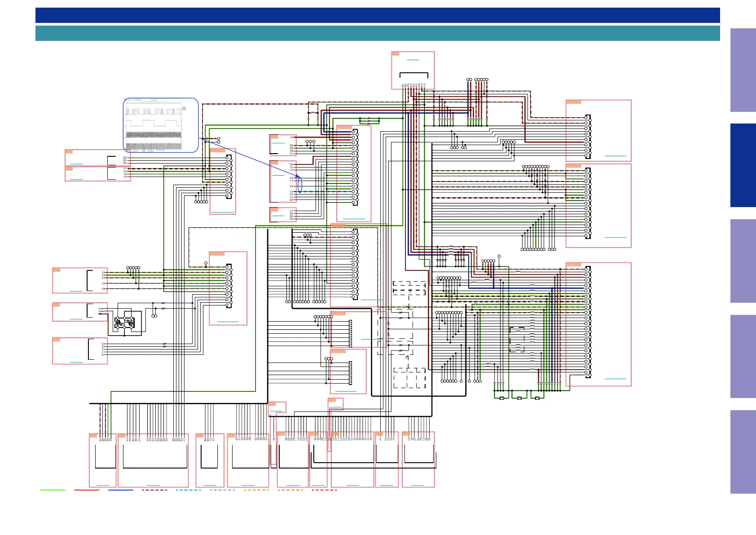Click the dark blue header bar

378,15
